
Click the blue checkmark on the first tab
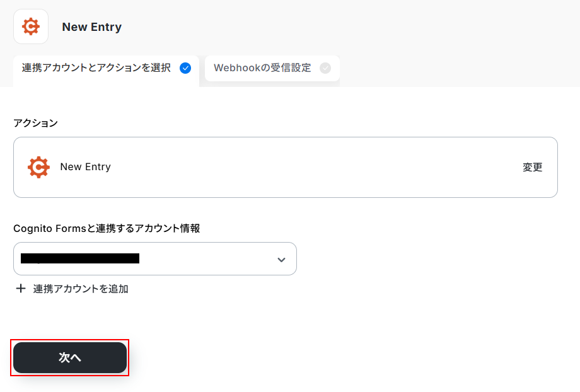[185, 68]
